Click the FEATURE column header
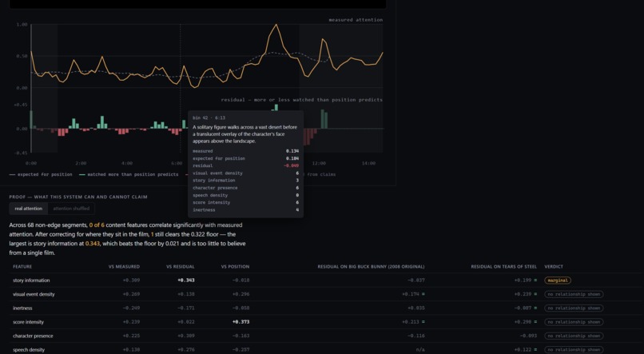The image size is (644, 354). (22, 267)
